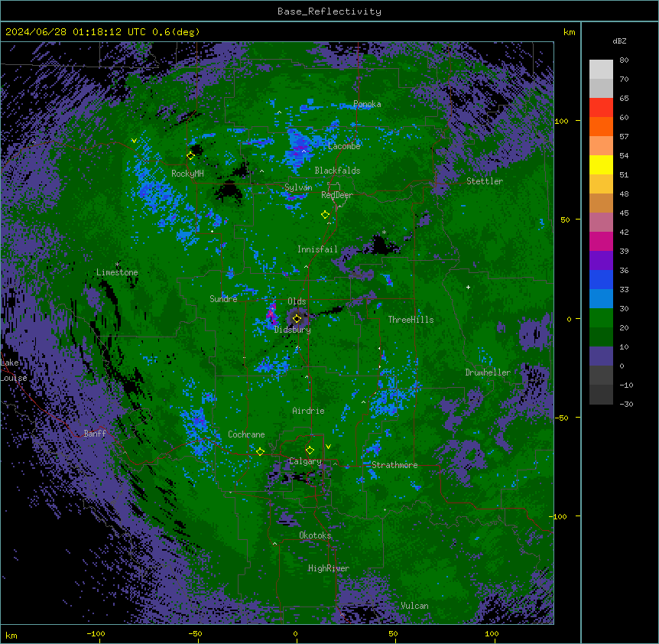Image resolution: width=659 pixels, height=644 pixels.
Task: Click the Calgary city label
Action: click(x=305, y=461)
